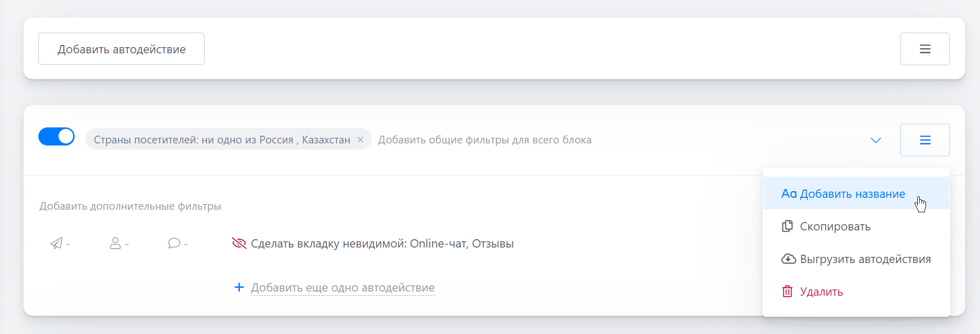Remove the visitor countries filter tag
This screenshot has height=334, width=980.
click(360, 140)
